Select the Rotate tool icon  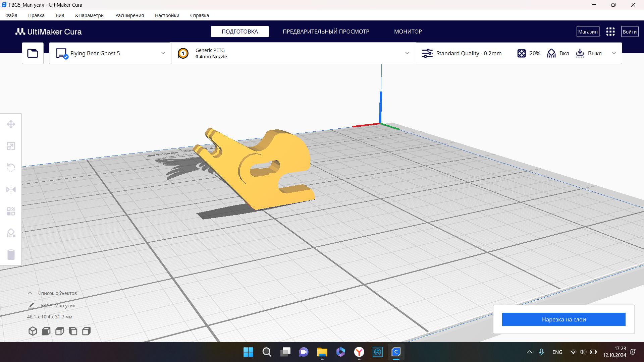[11, 168]
